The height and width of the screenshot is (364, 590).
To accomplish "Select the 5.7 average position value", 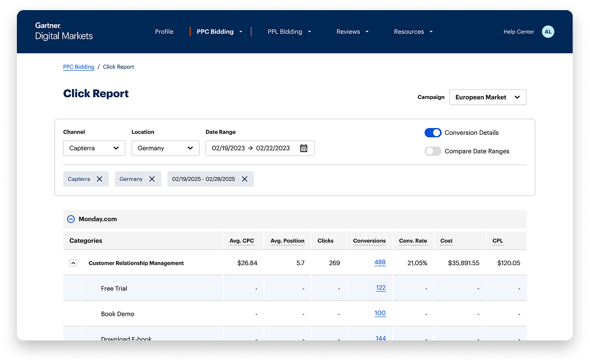I will tap(300, 263).
